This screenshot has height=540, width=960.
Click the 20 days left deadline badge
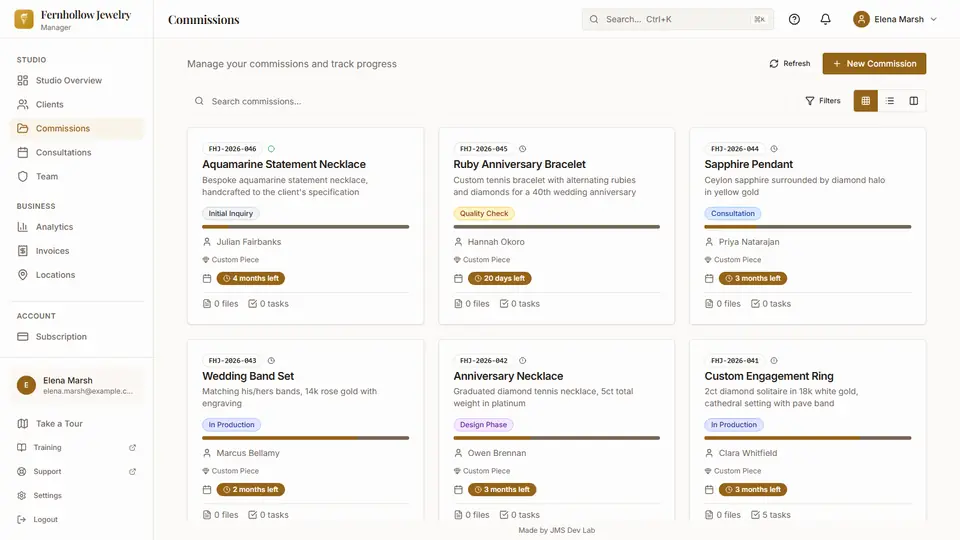point(500,278)
